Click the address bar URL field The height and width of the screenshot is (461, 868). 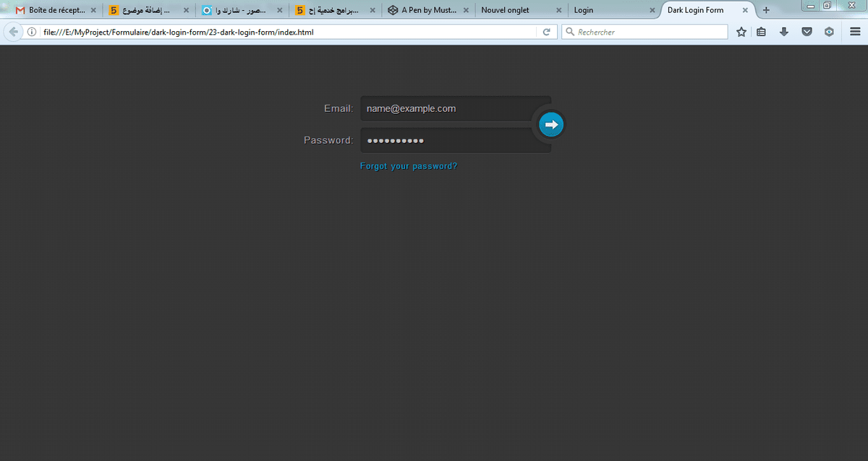coord(289,32)
